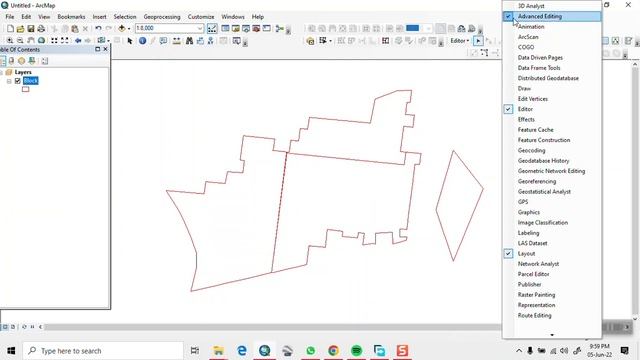Save the map with the floppy icon
Image resolution: width=640 pixels, height=360 pixels.
coord(31,29)
